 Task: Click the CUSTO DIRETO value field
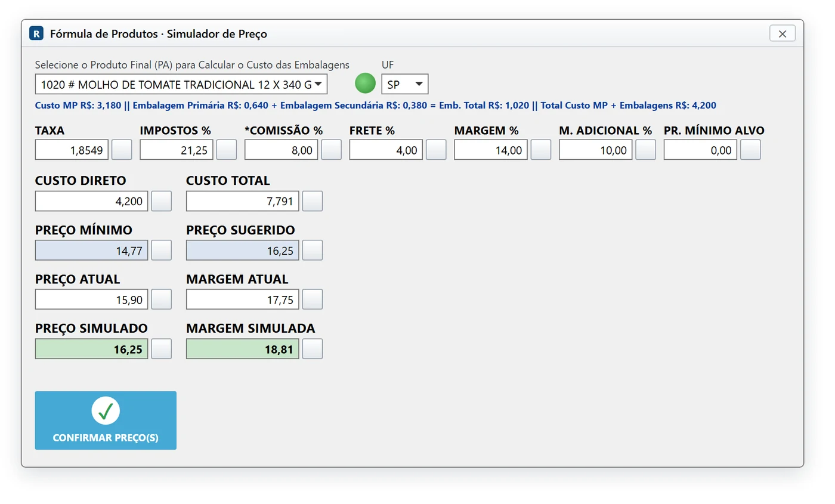pos(91,201)
